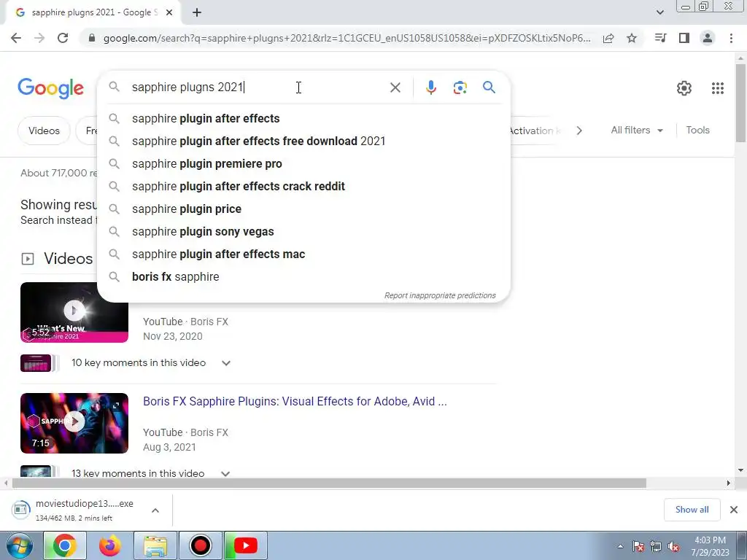Close the sapphire plugns 2021 tab
Image resolution: width=747 pixels, height=560 pixels.
point(169,12)
